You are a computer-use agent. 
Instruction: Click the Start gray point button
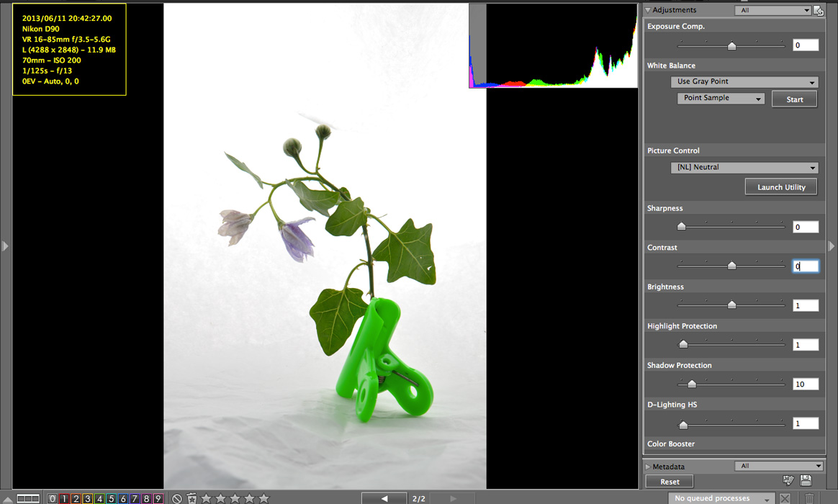(x=794, y=99)
